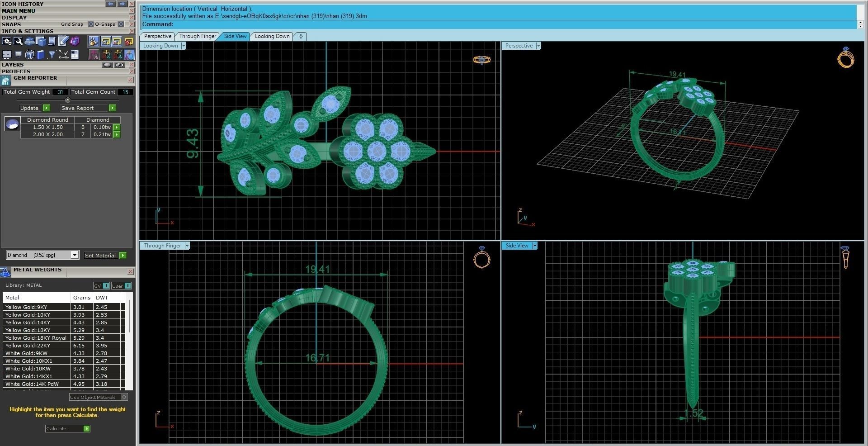The height and width of the screenshot is (446, 868).
Task: Click the checkmark point-selection icon
Action: point(63,55)
